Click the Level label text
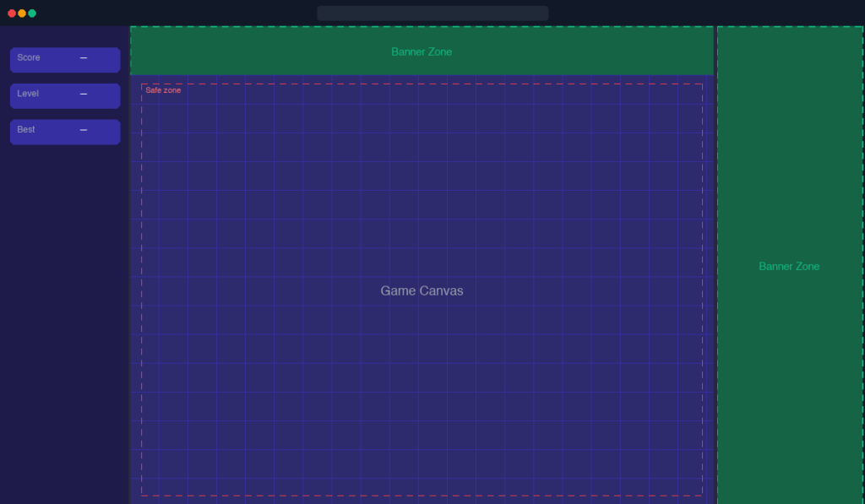 28,94
